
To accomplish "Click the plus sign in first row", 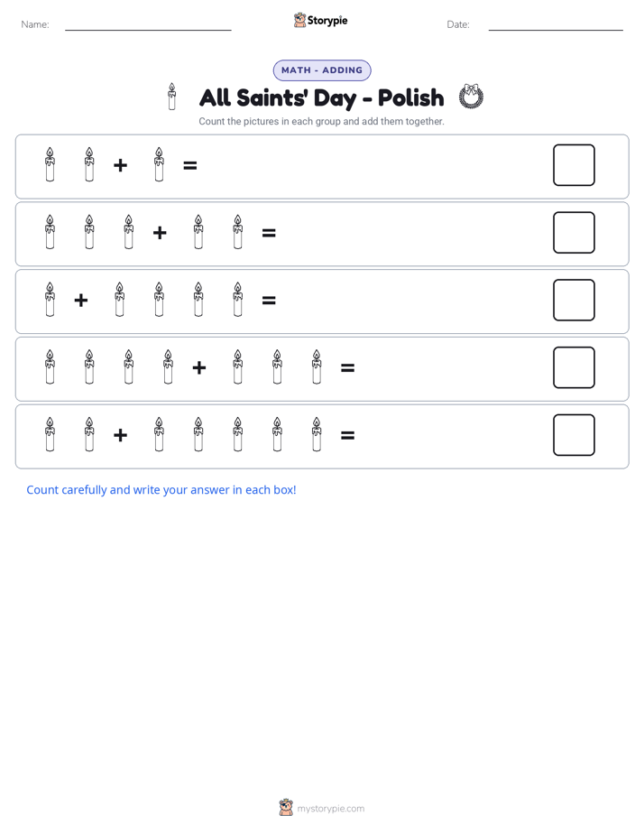I will point(121,165).
